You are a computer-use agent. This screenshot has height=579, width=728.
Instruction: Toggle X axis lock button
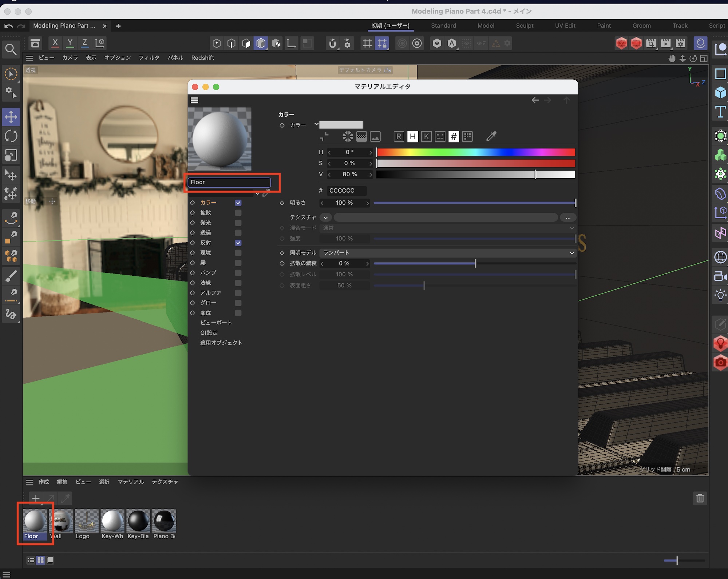pos(55,43)
